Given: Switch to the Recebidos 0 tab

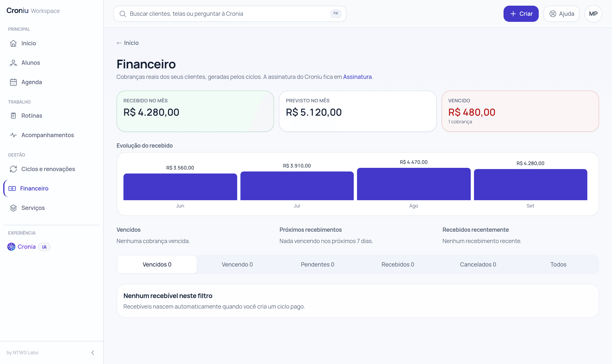Looking at the screenshot, I should coord(398,265).
